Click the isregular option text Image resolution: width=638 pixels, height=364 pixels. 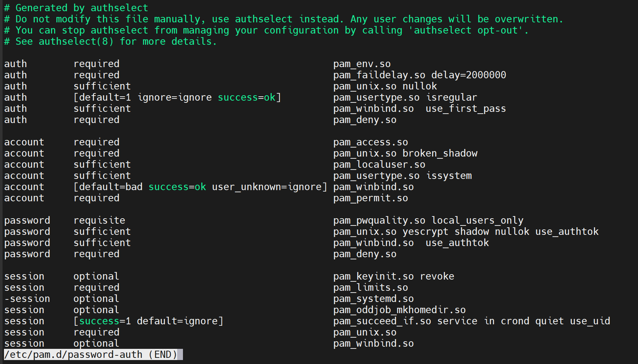[x=451, y=97]
